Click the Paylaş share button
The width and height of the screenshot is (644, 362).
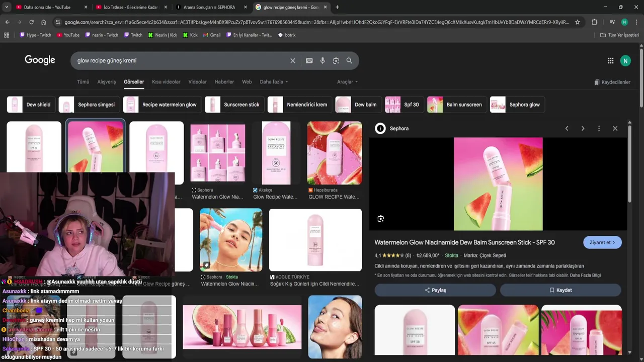pyautogui.click(x=435, y=290)
